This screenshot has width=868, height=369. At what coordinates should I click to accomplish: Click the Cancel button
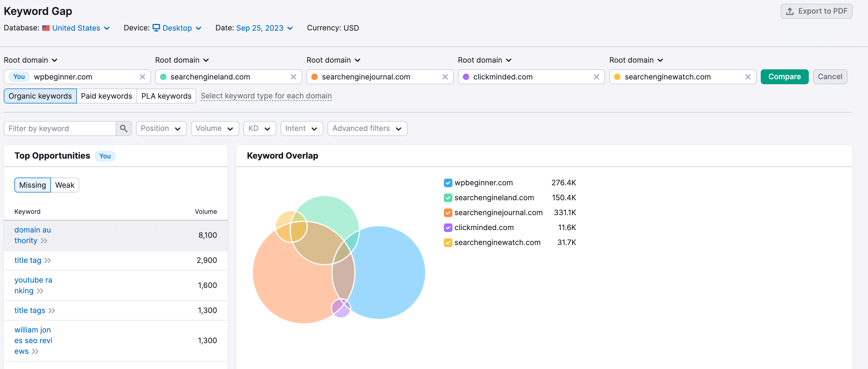[x=830, y=77]
